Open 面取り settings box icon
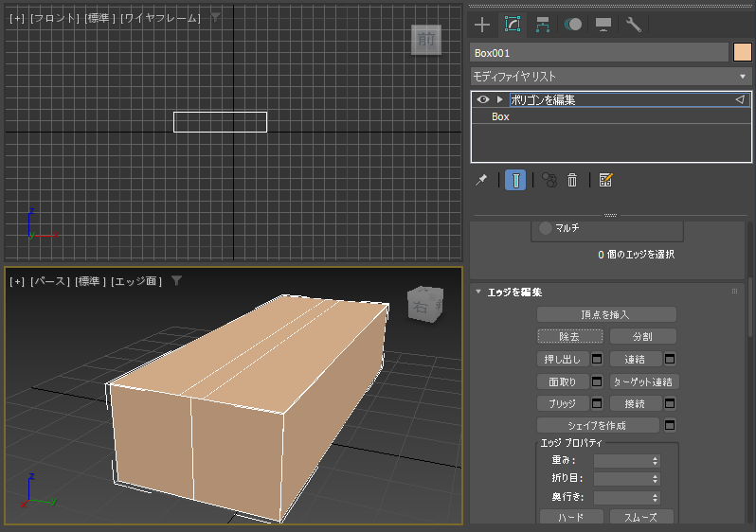The height and width of the screenshot is (532, 756). tap(597, 381)
